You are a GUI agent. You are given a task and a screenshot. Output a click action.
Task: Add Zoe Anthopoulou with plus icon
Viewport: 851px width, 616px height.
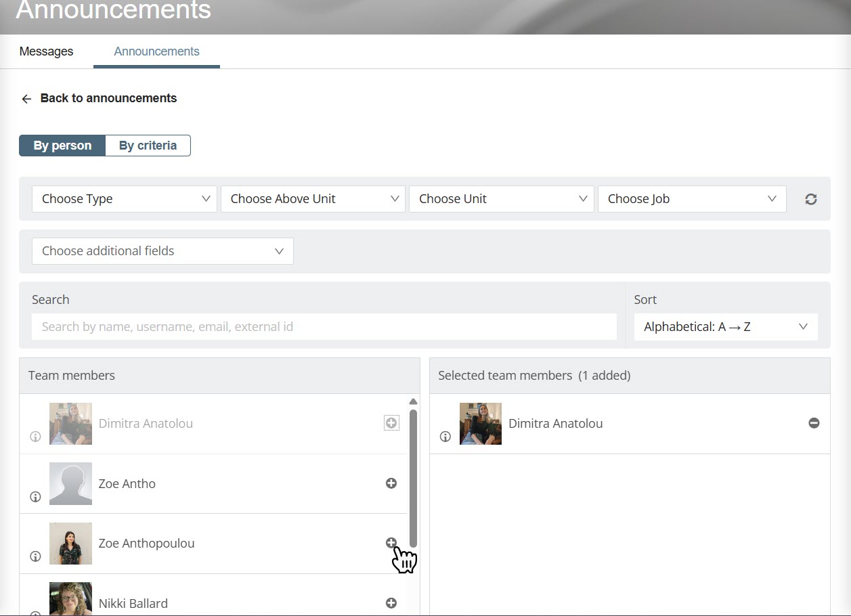pos(391,543)
